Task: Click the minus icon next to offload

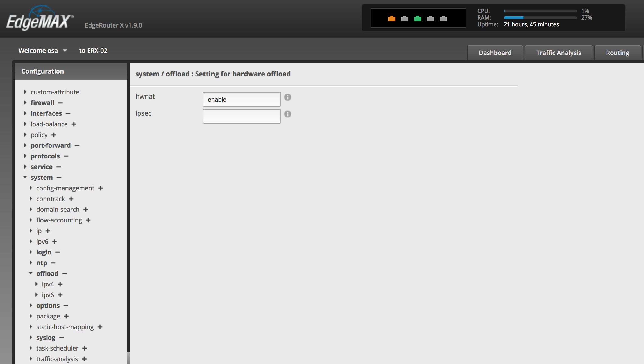Action: pos(65,274)
